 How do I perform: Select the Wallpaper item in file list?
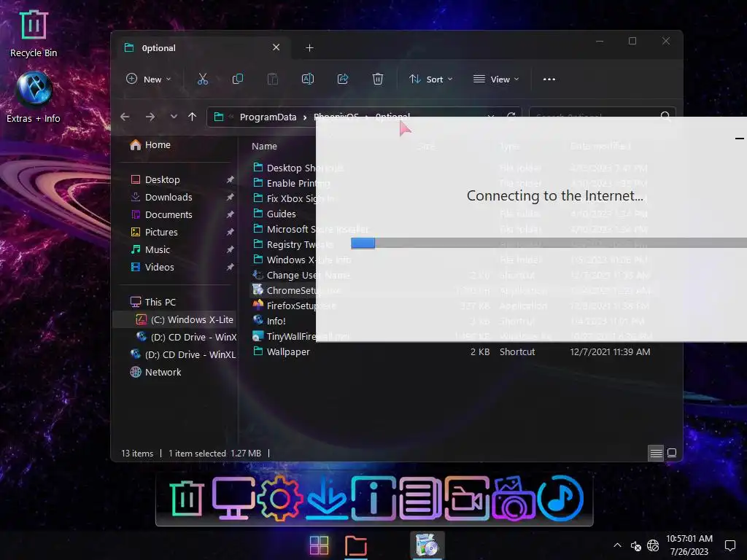point(288,351)
